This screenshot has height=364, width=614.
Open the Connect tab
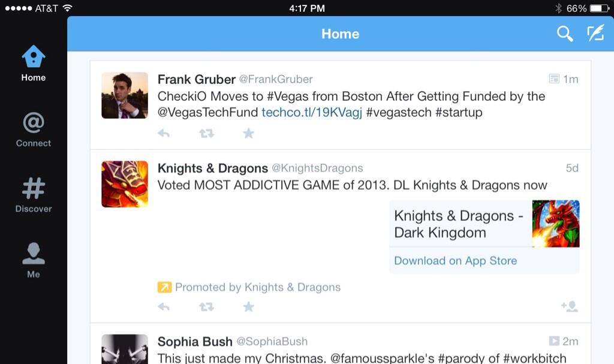(34, 130)
